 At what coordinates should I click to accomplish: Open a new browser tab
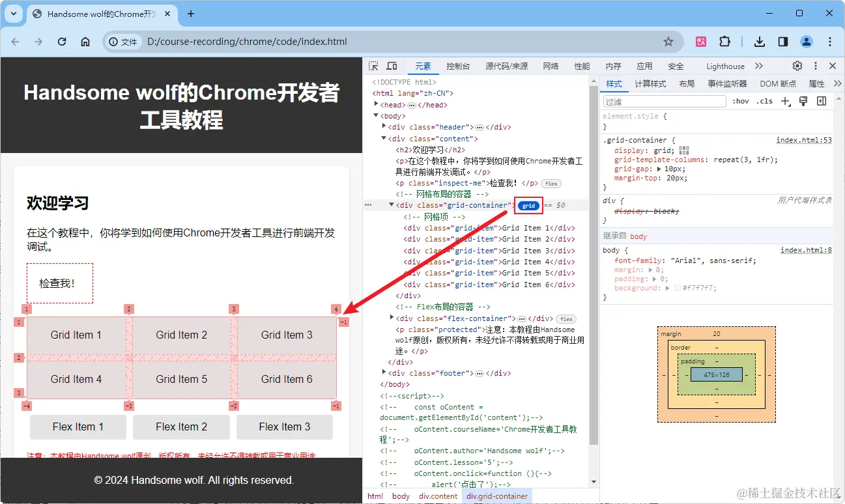click(191, 14)
